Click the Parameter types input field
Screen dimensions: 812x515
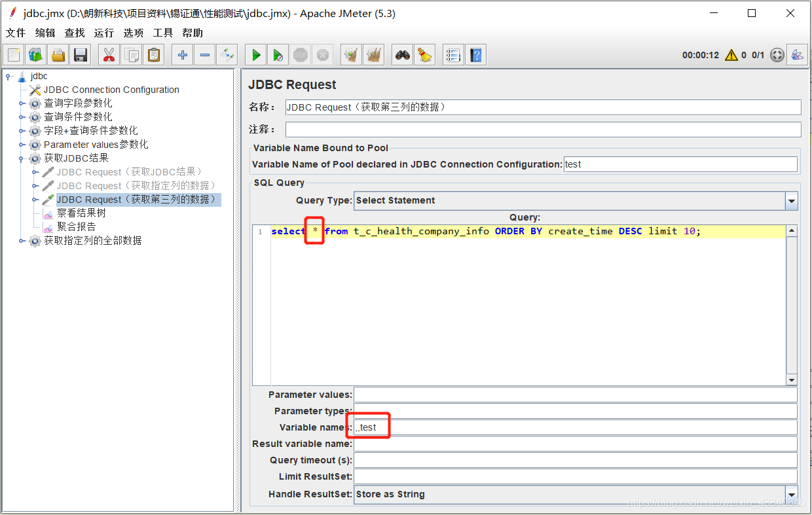coord(576,411)
